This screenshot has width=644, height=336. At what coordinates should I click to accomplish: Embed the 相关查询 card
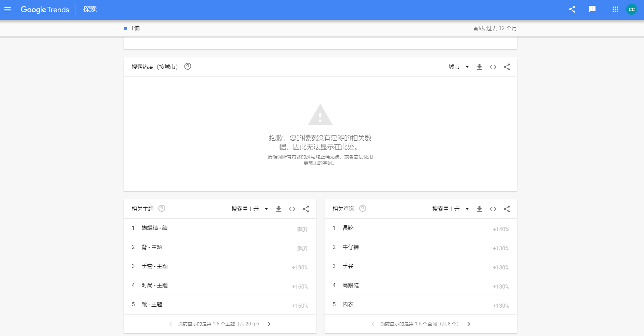click(x=493, y=209)
